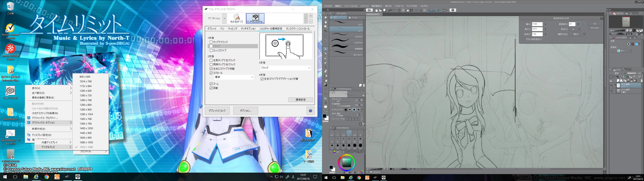Switch to オンスクリーンコントロール tab
Image resolution: width=644 pixels, height=181 pixels.
tap(298, 29)
